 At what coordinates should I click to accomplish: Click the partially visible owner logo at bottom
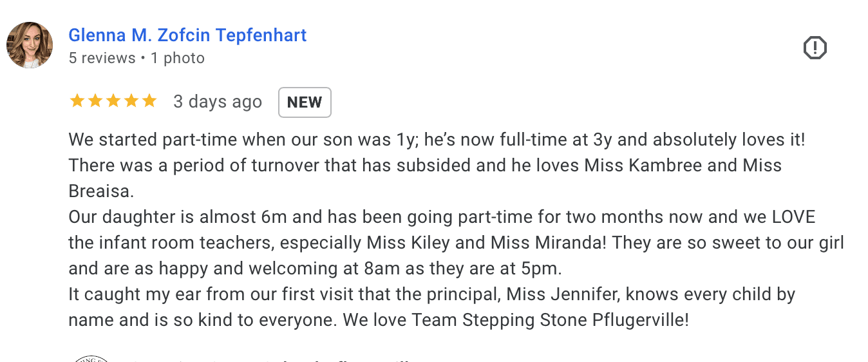90,358
